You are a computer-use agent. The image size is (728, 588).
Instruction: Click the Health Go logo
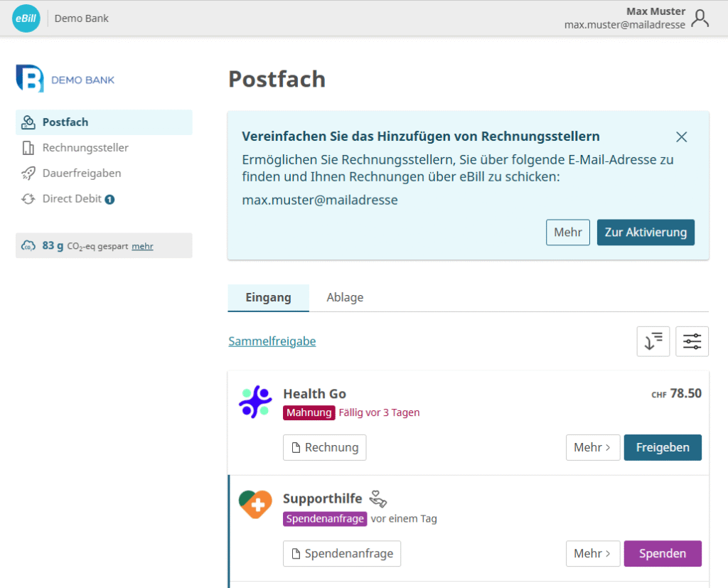[255, 402]
